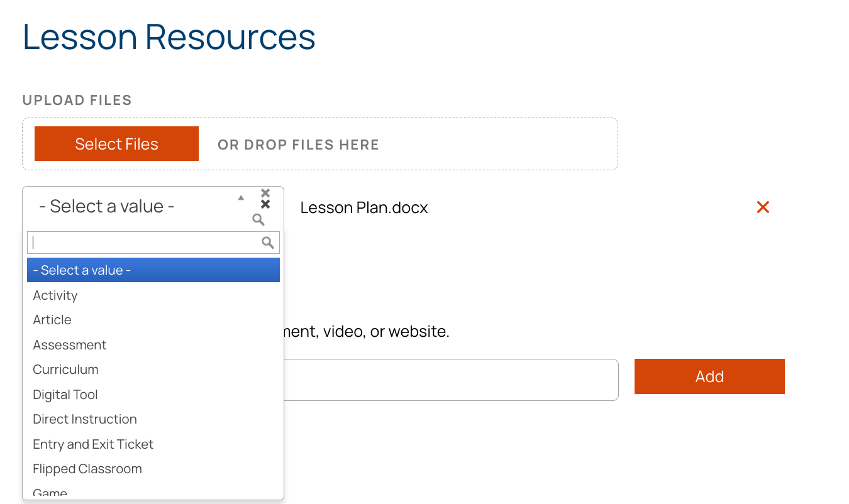849x504 pixels.
Task: Pick Direct Instruction from the list
Action: (85, 419)
